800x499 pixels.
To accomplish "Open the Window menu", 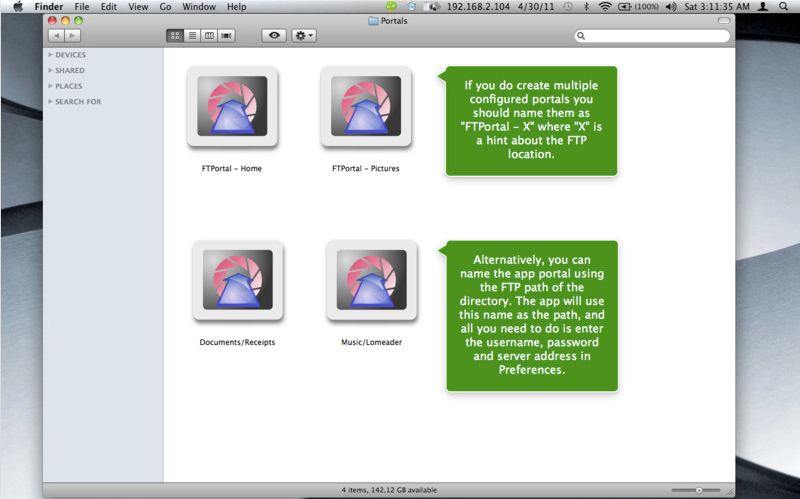I will click(199, 7).
